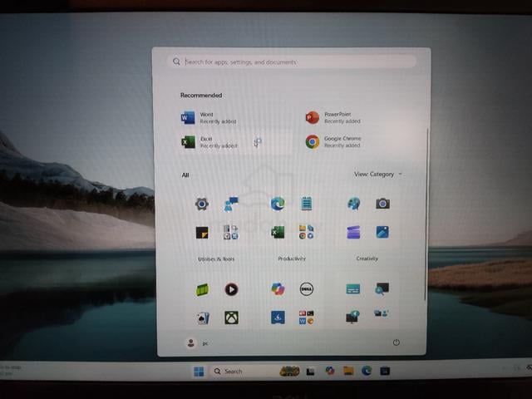The width and height of the screenshot is (532, 399).
Task: Open Photos blue icon in Creativity group
Action: [382, 232]
